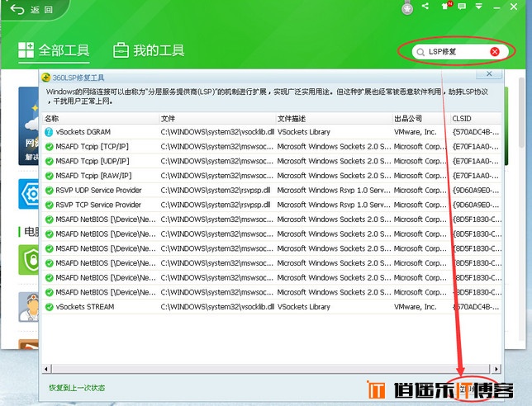
Task: Click green check icon of vSockets STREAM
Action: (50, 307)
